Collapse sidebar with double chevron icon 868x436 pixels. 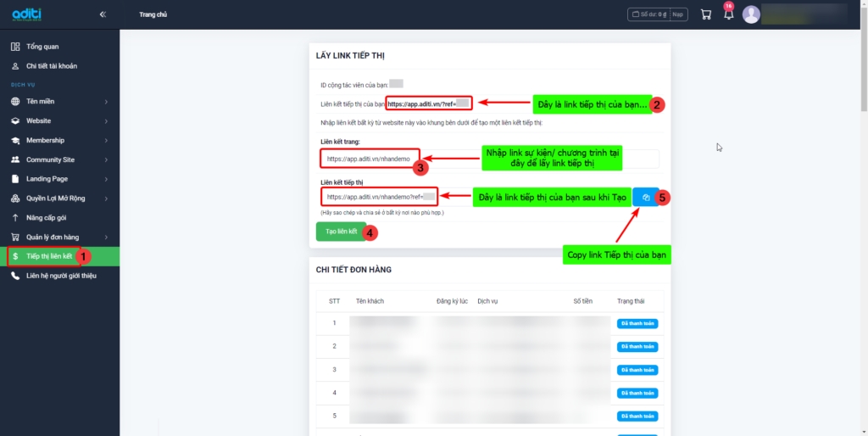point(103,14)
